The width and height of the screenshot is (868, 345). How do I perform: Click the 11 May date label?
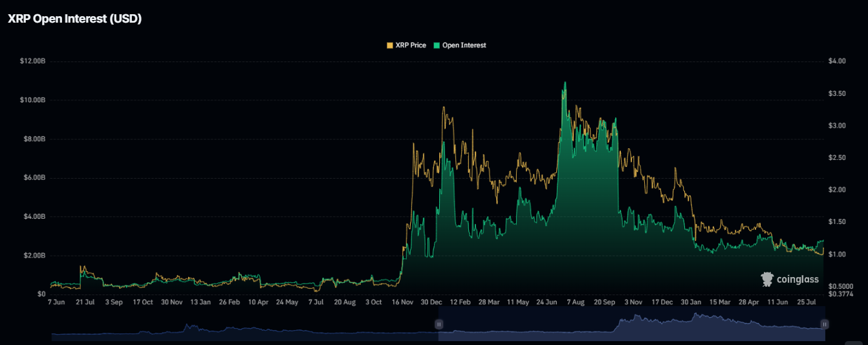point(518,302)
